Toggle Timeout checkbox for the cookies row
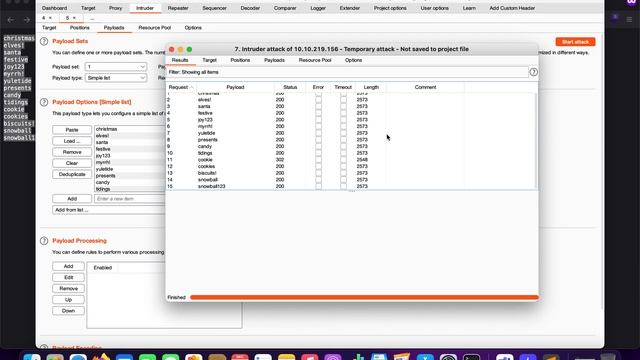 (x=343, y=166)
